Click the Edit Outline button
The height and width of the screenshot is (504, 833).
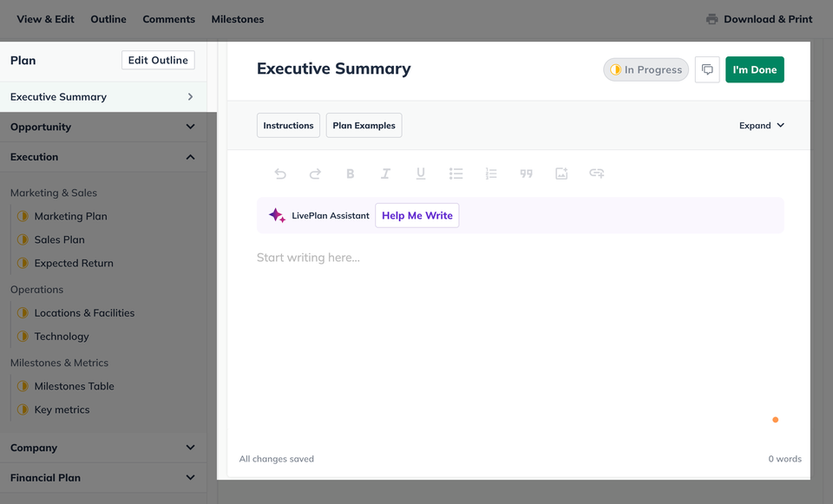coord(158,60)
